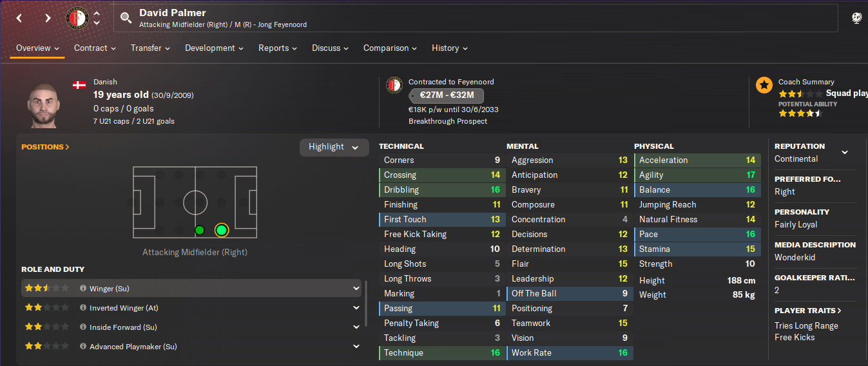Image resolution: width=868 pixels, height=366 pixels.
Task: Expand the Reputation panel chevron
Action: tap(845, 153)
